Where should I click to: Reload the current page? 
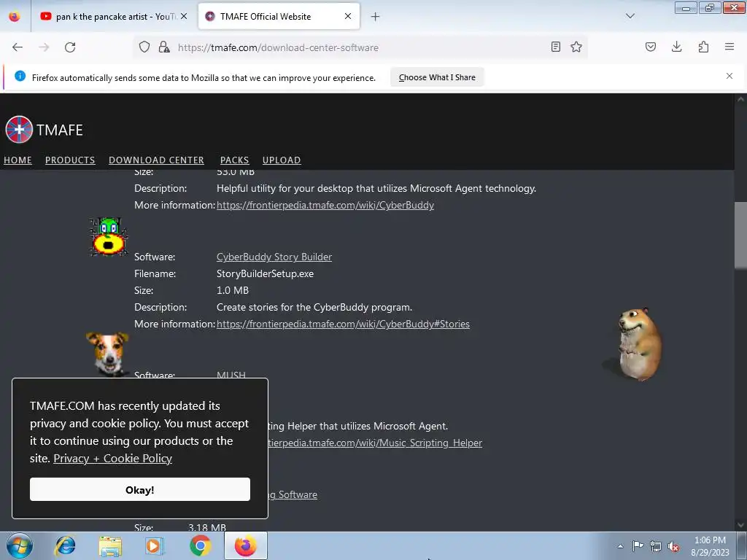(70, 47)
